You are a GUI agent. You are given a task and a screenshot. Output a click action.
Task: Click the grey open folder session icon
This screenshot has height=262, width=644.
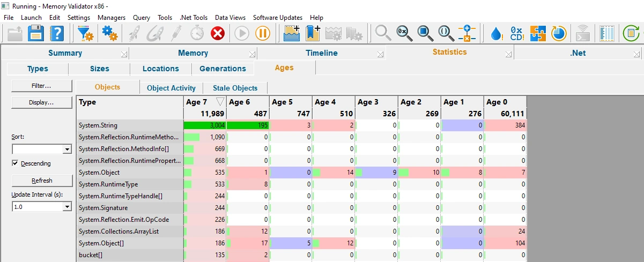click(x=15, y=34)
